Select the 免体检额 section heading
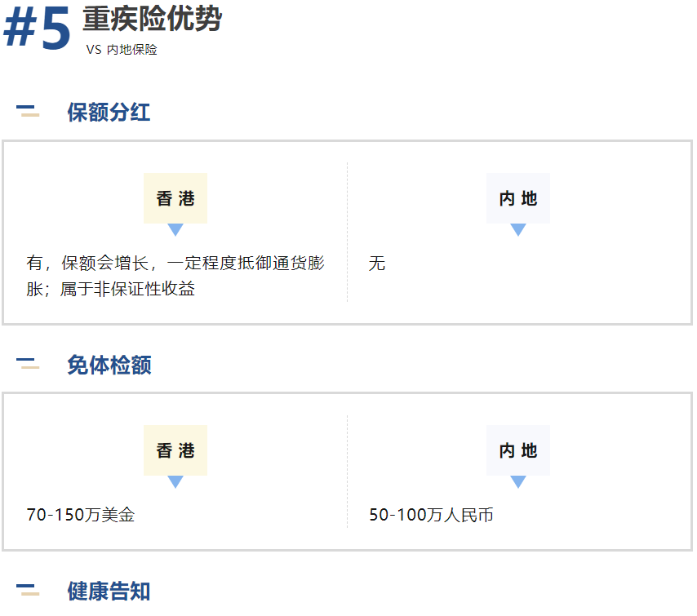Screen dimensions: 697x616 tap(109, 365)
